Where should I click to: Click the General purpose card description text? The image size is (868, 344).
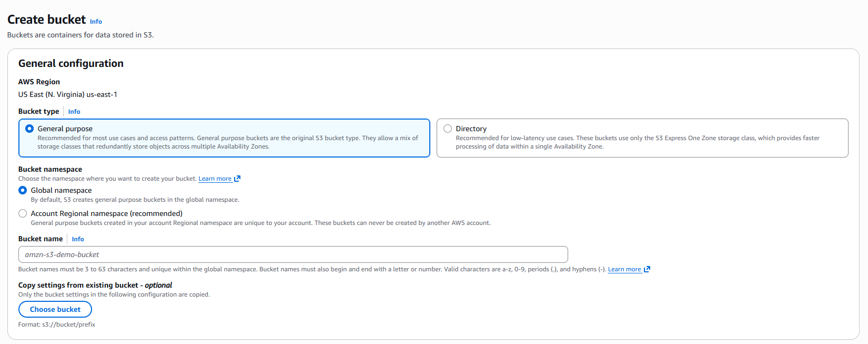pyautogui.click(x=228, y=142)
